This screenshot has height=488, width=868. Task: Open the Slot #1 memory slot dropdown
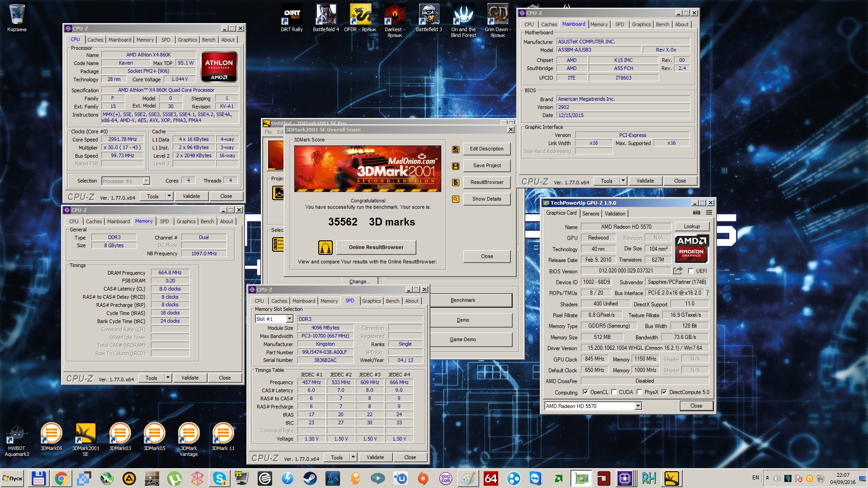click(289, 319)
